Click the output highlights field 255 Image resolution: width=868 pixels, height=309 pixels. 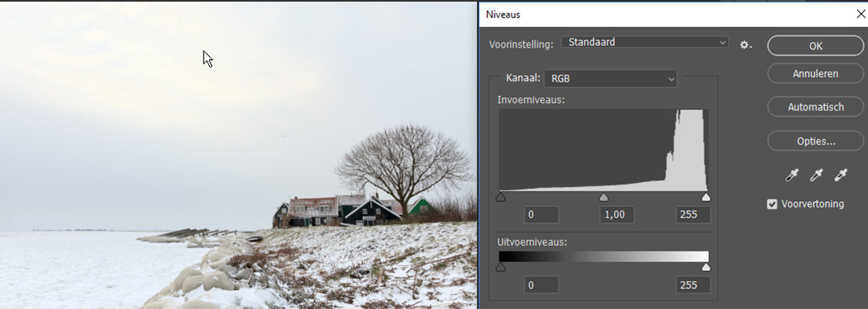[693, 285]
